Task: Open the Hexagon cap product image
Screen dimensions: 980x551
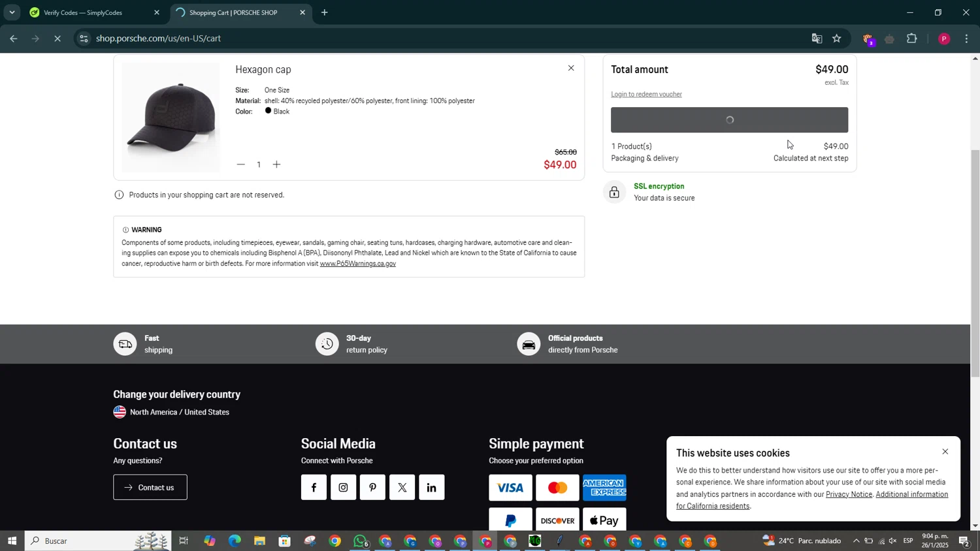Action: pos(171,118)
